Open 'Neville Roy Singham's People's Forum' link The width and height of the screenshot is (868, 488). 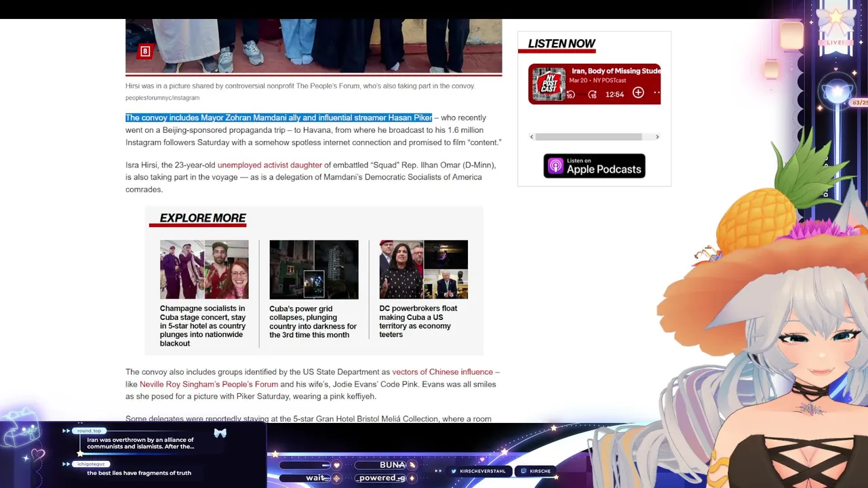click(x=209, y=384)
